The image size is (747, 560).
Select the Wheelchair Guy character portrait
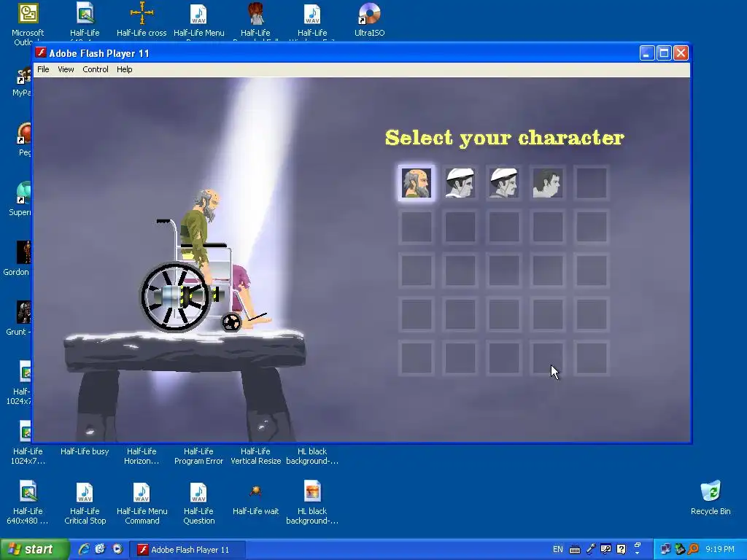[x=417, y=183]
